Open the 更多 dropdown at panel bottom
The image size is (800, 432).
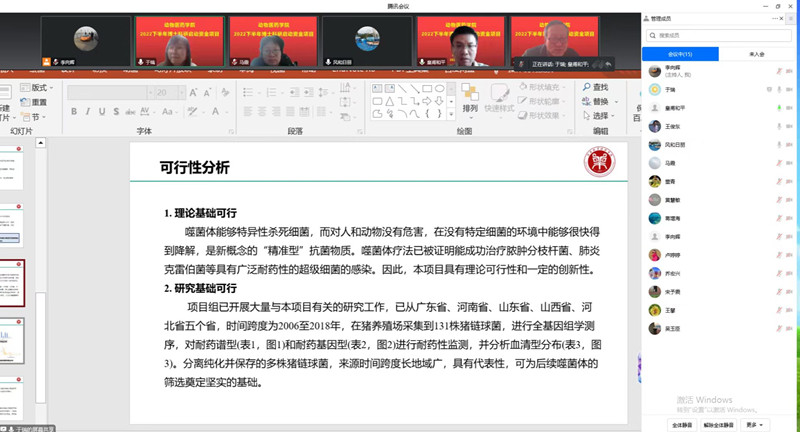tap(756, 424)
